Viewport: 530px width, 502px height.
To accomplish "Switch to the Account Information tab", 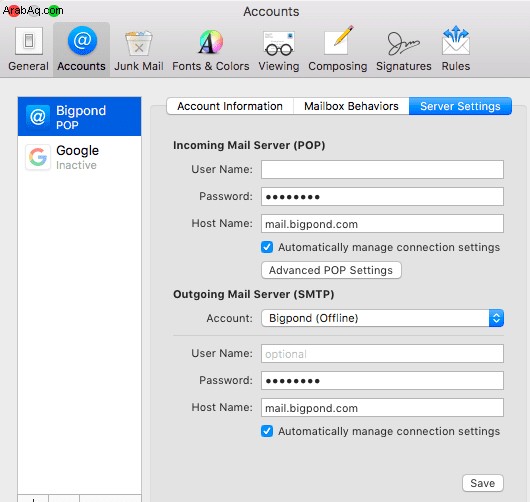I will 230,106.
